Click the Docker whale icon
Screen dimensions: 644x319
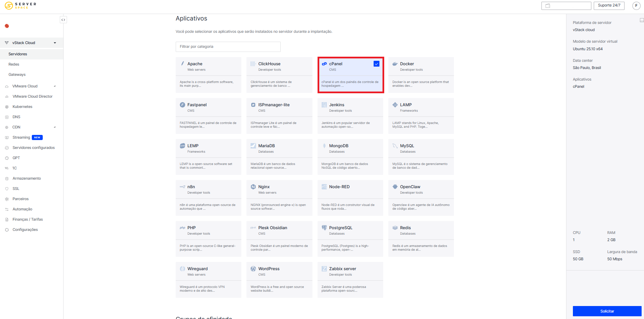[x=395, y=64]
